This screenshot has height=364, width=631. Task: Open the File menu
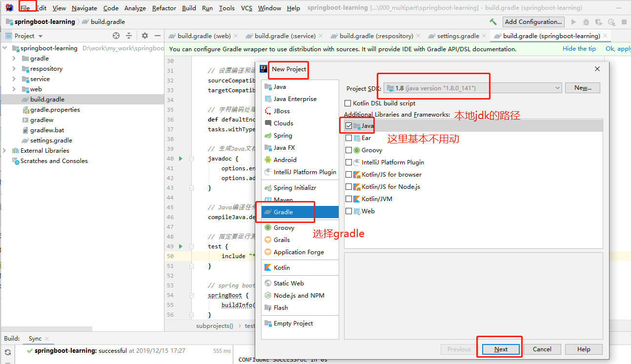point(25,8)
